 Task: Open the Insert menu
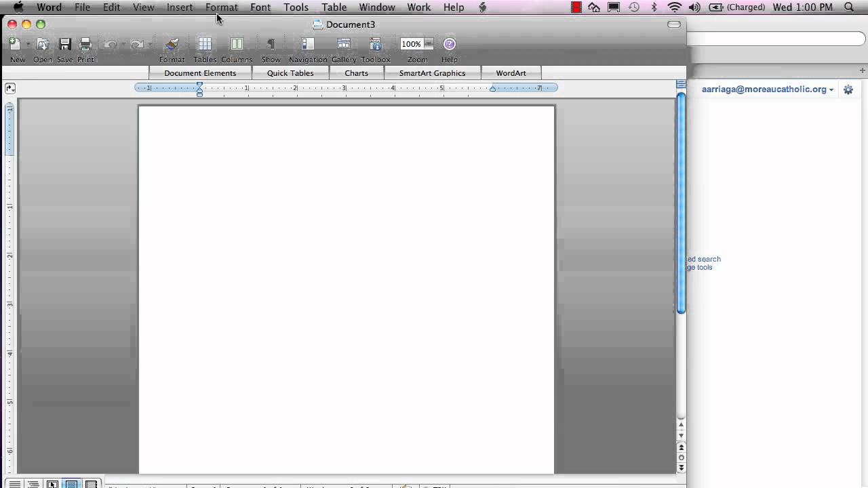tap(180, 7)
